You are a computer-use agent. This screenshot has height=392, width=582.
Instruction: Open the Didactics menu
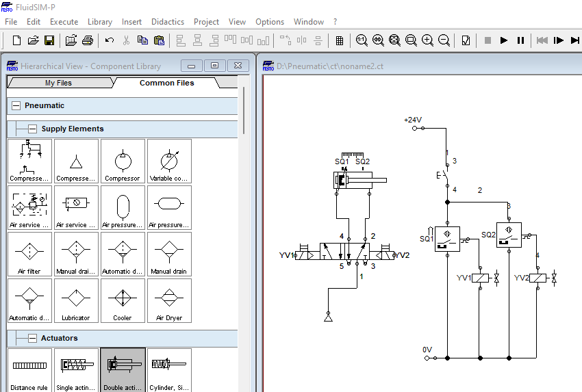[168, 22]
